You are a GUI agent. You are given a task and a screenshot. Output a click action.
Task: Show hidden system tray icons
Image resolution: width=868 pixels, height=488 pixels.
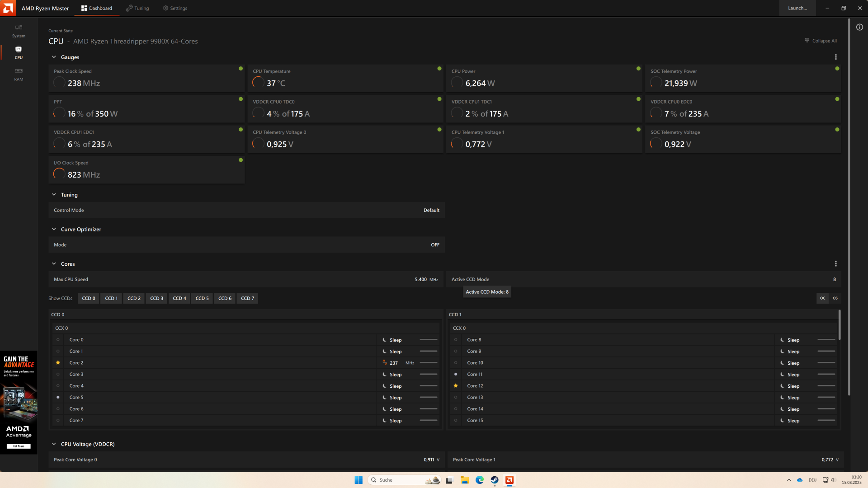pos(789,480)
